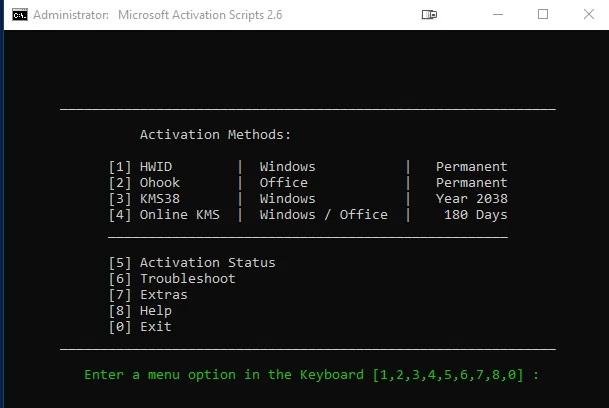Click the tablet mode icon in title bar
The image size is (609, 408).
pyautogui.click(x=429, y=15)
